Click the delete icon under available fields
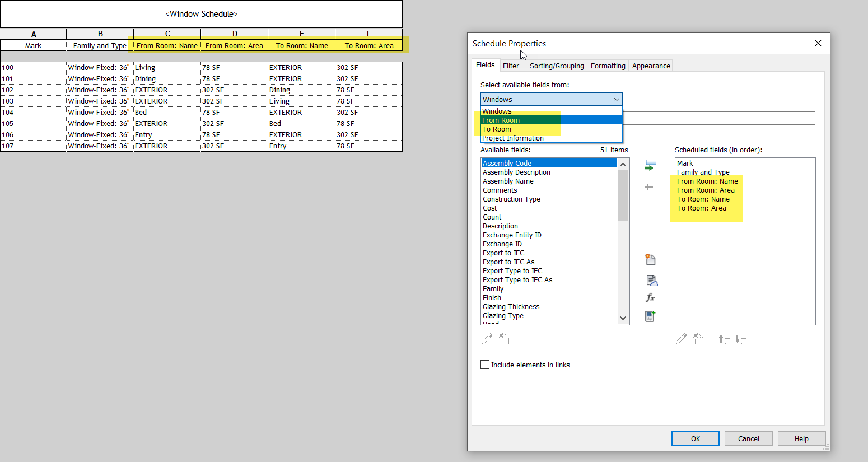 (x=503, y=338)
